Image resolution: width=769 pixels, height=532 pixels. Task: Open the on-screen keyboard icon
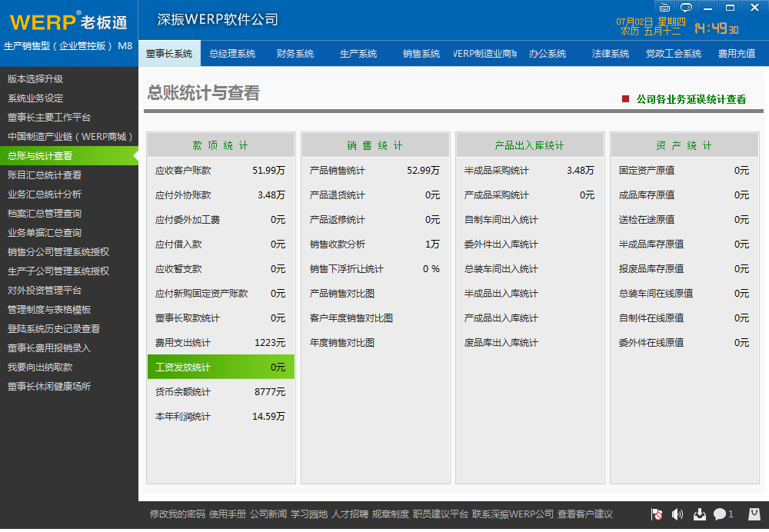664,8
